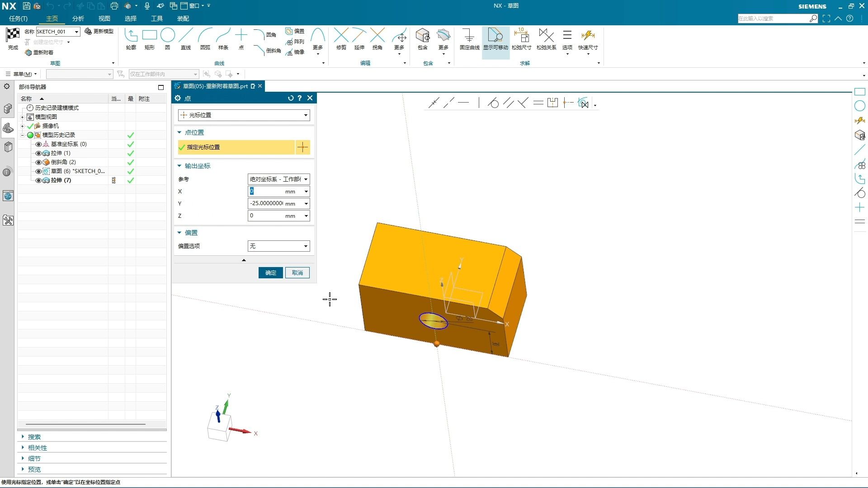Hide the 倒斜角 (2) feature with its eye icon

coord(38,162)
